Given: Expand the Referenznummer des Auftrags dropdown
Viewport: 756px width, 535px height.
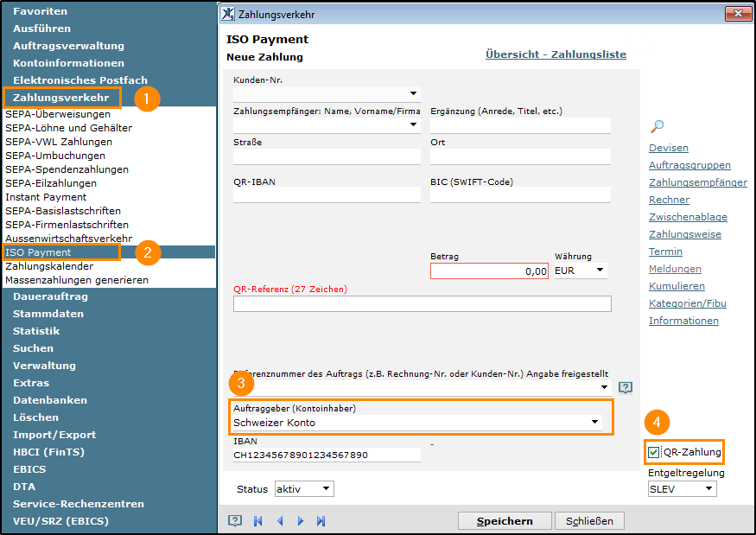Looking at the screenshot, I should tap(604, 387).
